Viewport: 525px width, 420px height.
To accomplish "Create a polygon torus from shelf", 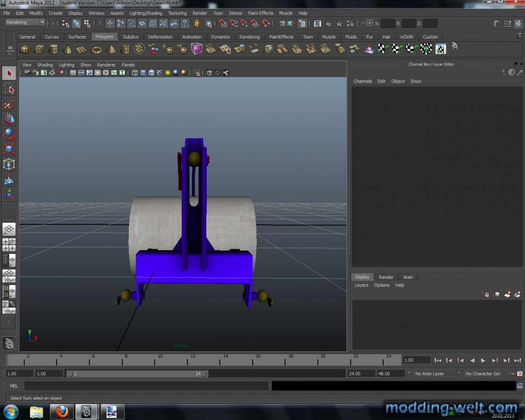I will pos(97,49).
